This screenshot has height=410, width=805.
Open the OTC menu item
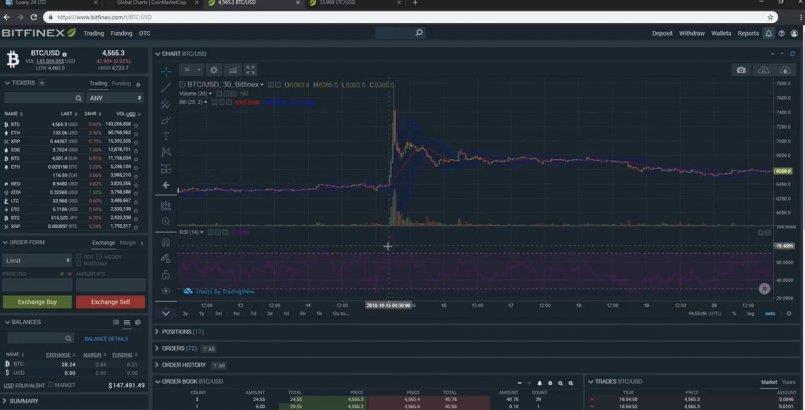145,33
